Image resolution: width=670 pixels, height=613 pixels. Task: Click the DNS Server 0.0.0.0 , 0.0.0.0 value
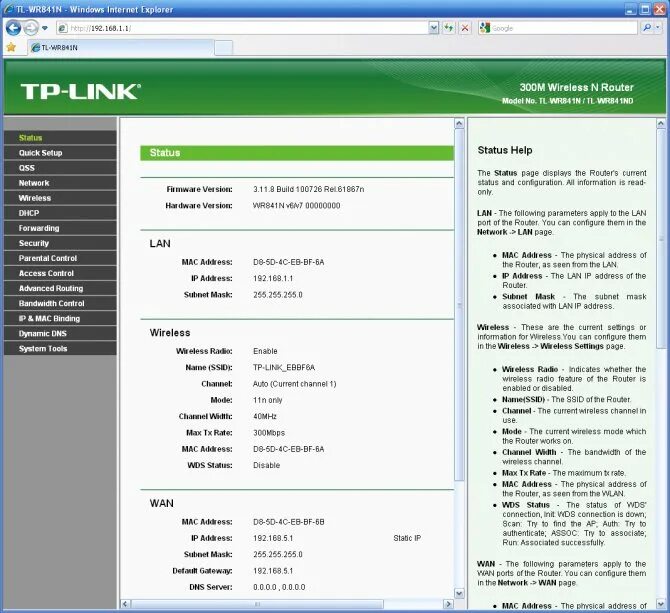[279, 587]
